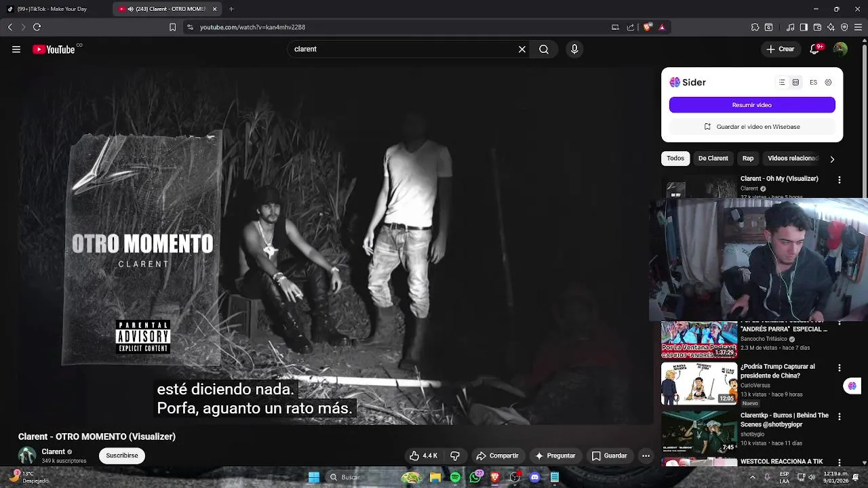Open options for Trump Capturar video
Image resolution: width=868 pixels, height=488 pixels.
tap(840, 367)
